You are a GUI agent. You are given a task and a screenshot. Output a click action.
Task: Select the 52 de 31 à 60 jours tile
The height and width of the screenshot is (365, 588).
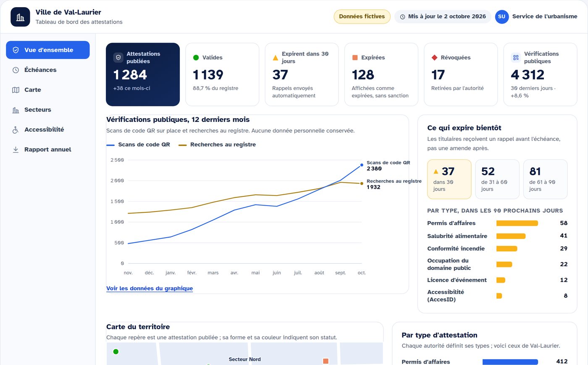click(497, 179)
